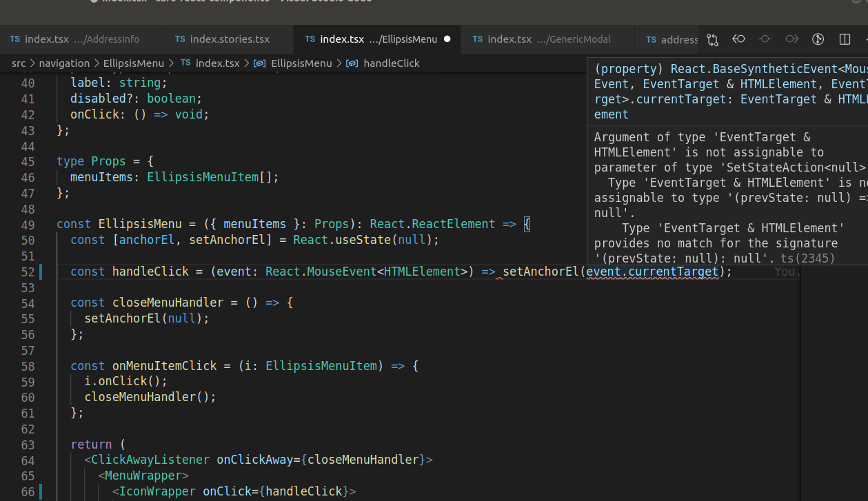Click '(property) React.BaseSyntheticEvent' hover header
The width and height of the screenshot is (868, 501).
pyautogui.click(x=716, y=69)
